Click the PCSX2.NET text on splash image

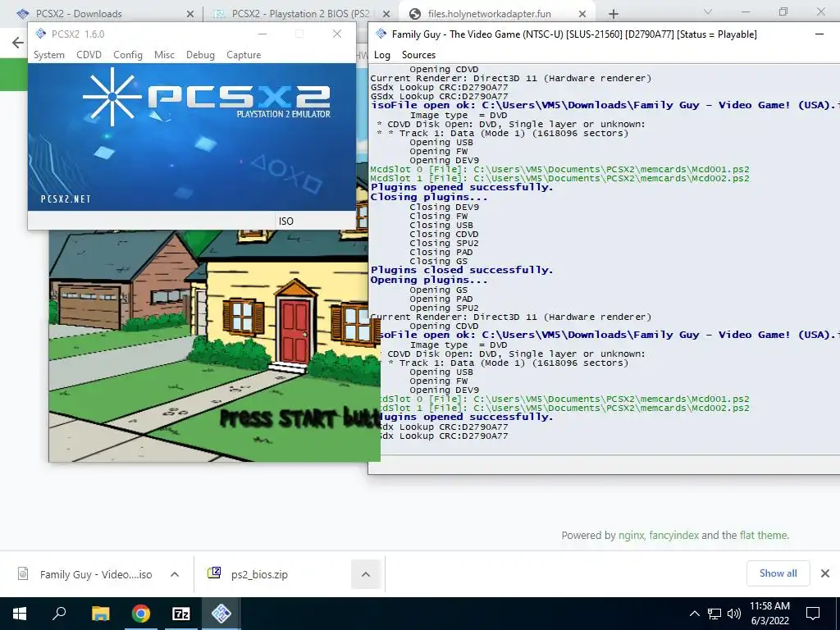click(66, 199)
